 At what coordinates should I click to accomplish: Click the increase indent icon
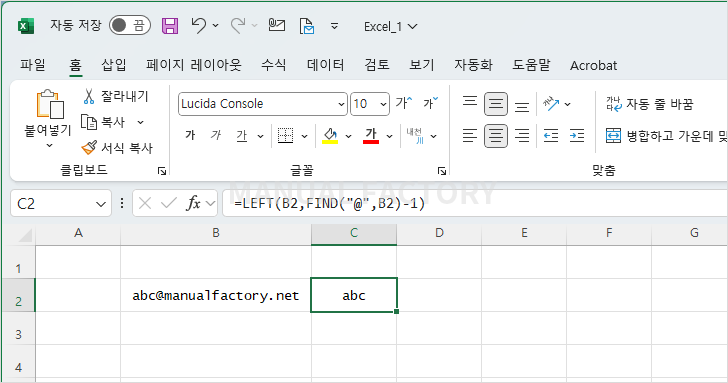577,136
